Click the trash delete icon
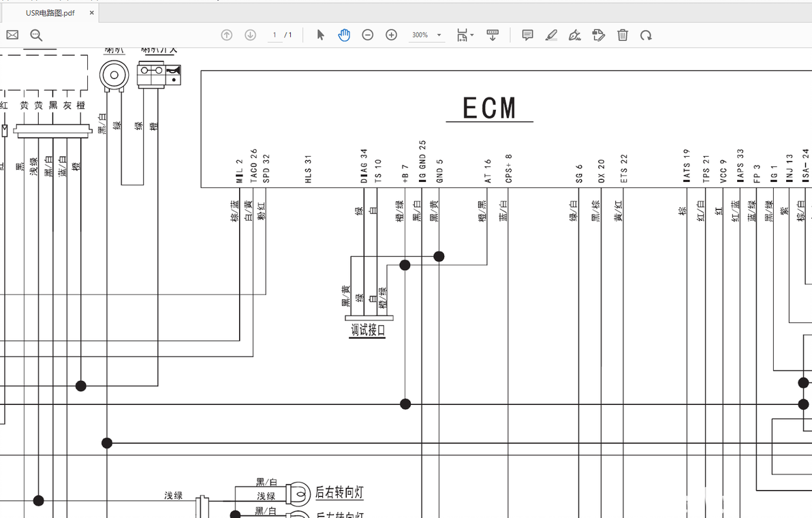Viewport: 812px width, 518px height. pos(623,35)
